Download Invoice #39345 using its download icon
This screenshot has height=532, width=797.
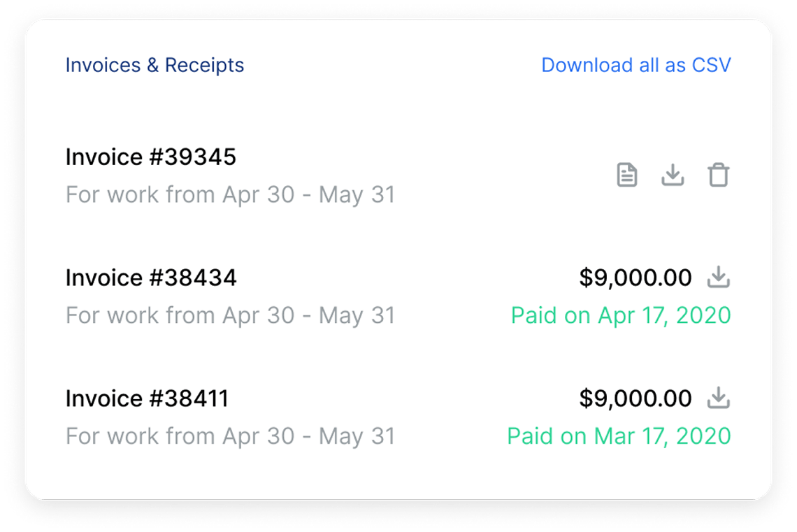point(673,175)
